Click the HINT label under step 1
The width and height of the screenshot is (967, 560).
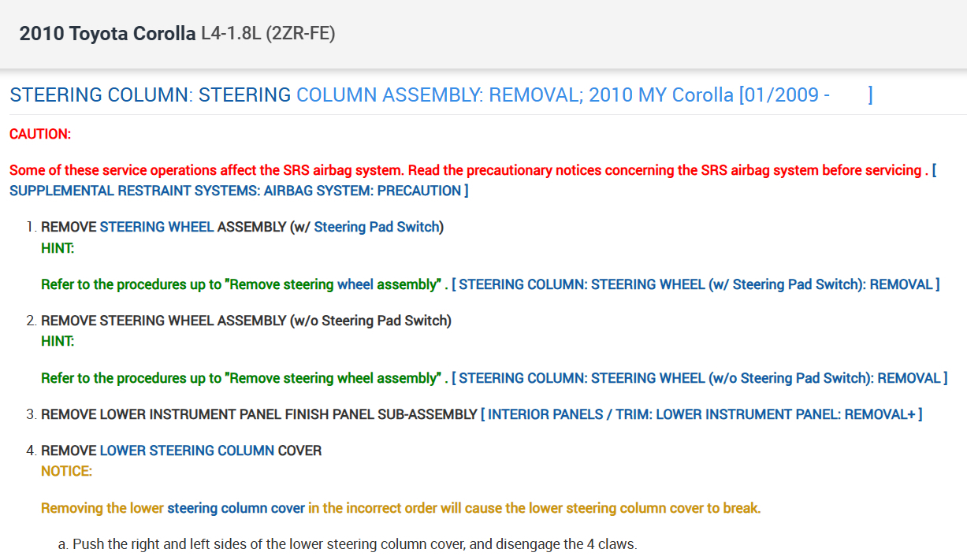tap(58, 248)
